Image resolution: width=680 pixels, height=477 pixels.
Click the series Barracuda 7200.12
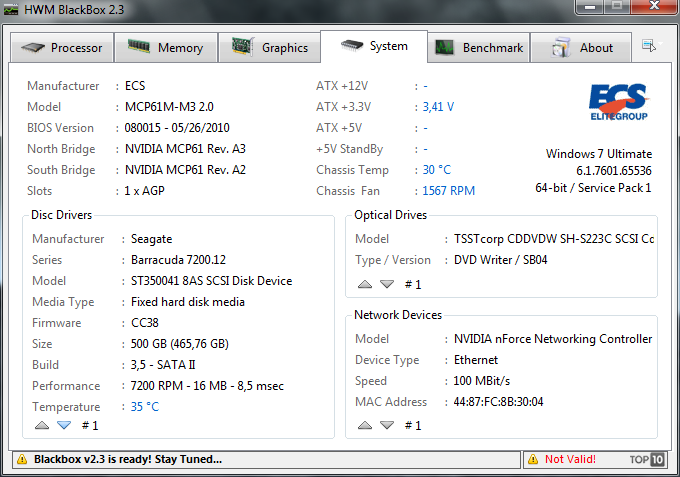178,260
